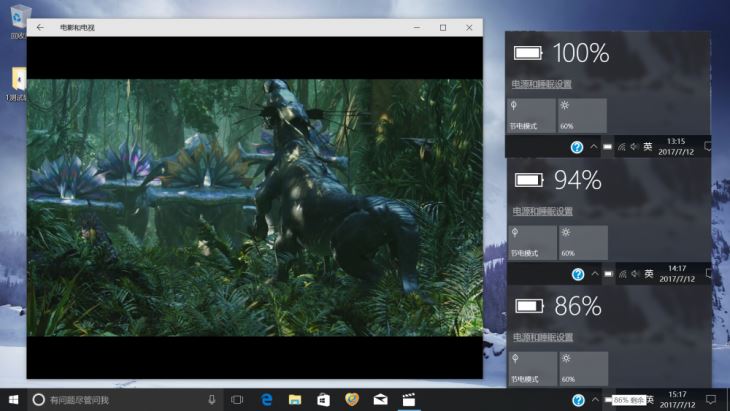Click the 60% brightness tile in the 94% panel

point(583,243)
